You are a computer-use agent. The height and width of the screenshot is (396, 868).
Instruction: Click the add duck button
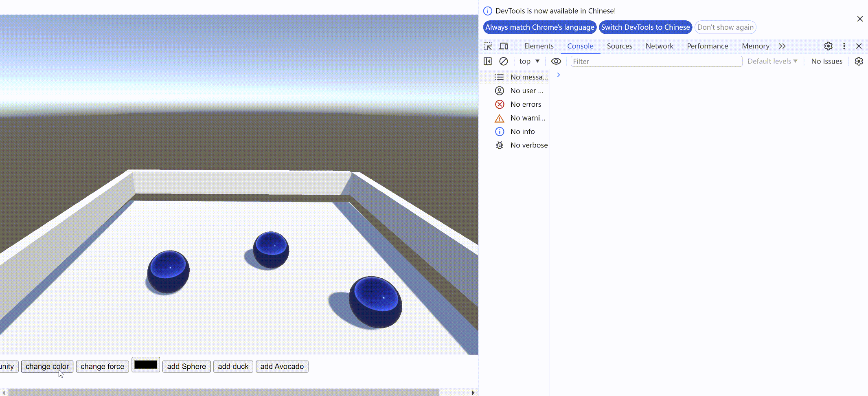click(x=233, y=366)
